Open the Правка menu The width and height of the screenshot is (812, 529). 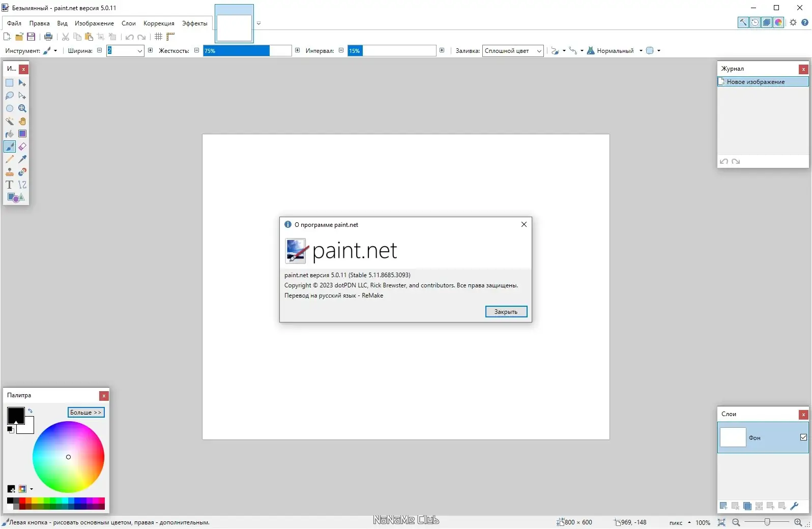click(39, 23)
